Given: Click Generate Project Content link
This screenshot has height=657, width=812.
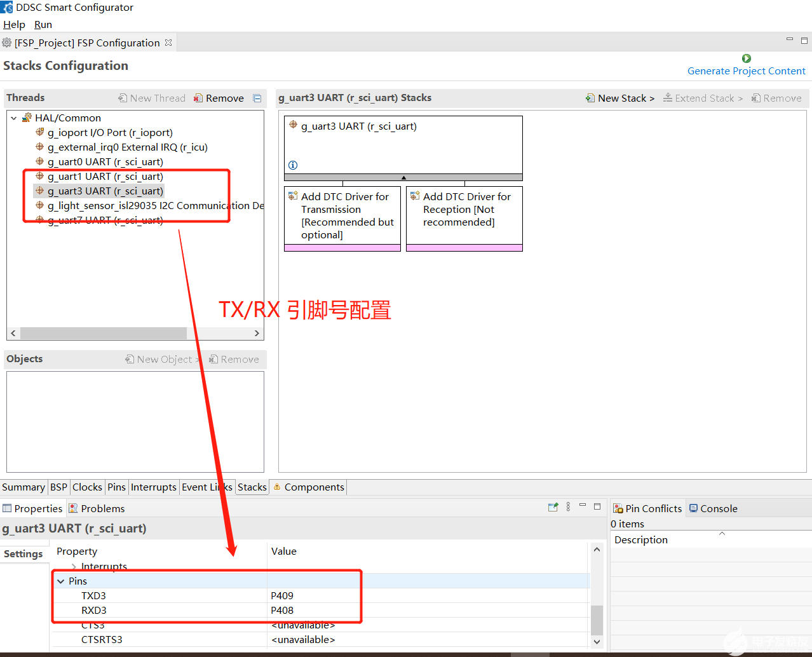Looking at the screenshot, I should point(747,71).
